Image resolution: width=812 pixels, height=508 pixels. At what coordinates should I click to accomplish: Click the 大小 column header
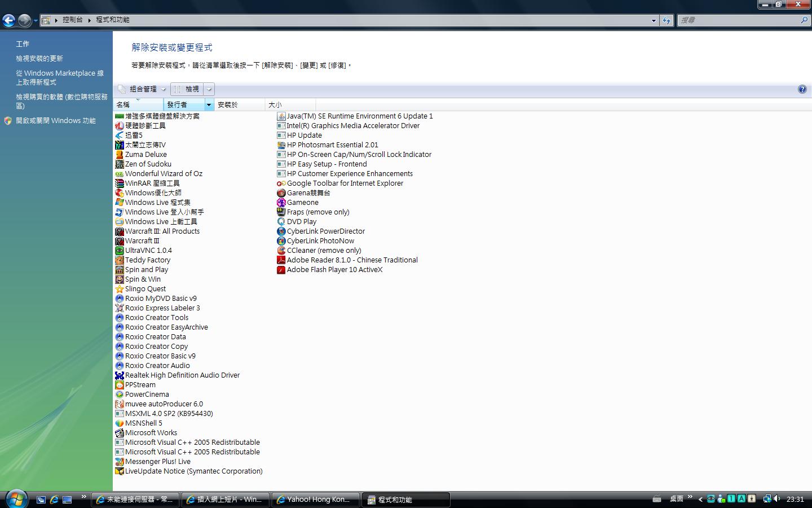289,105
